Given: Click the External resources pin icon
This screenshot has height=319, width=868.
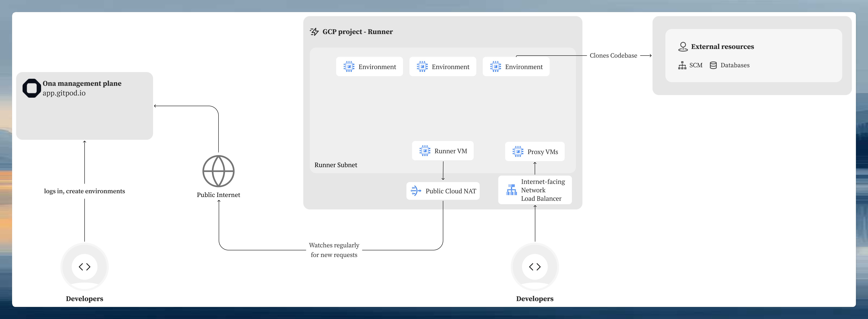Looking at the screenshot, I should [683, 47].
